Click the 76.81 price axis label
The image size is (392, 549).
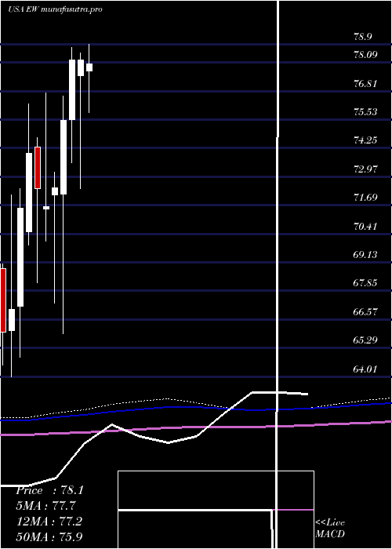pos(366,83)
